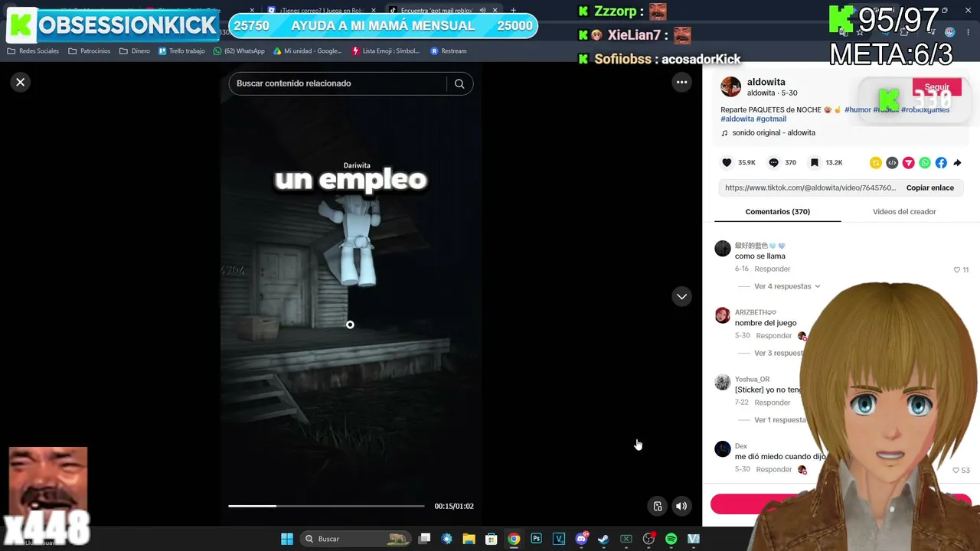
Task: Reply to the 'como se llama' comment
Action: click(772, 269)
